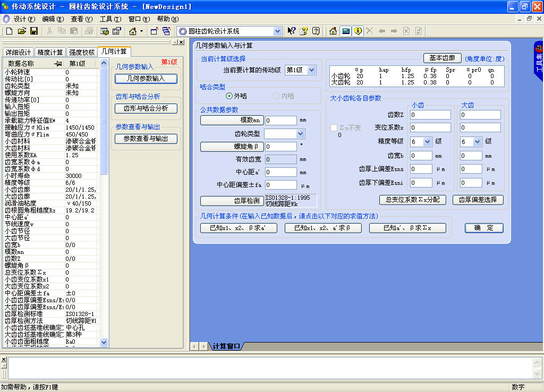Switch to the 强度校核 tab
This screenshot has width=544, height=392.
81,53
